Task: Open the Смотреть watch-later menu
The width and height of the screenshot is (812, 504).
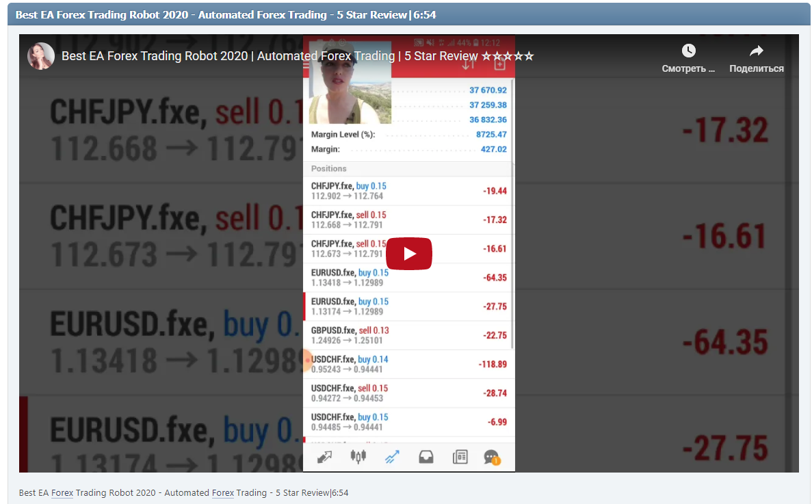Action: [x=688, y=57]
